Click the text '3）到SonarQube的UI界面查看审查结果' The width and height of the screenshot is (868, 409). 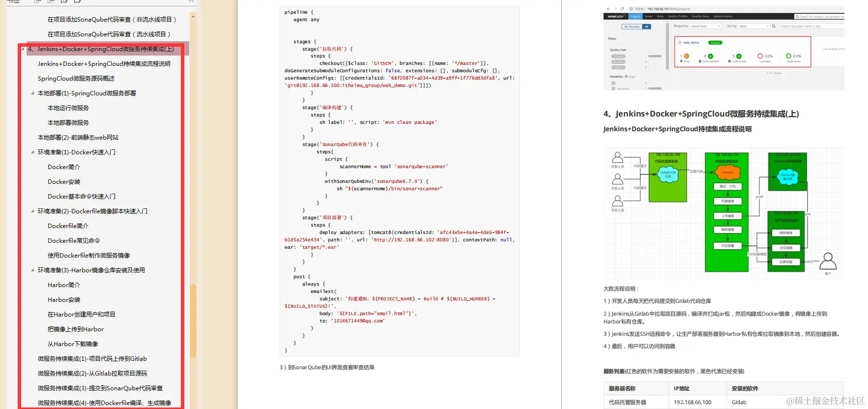pos(327,368)
